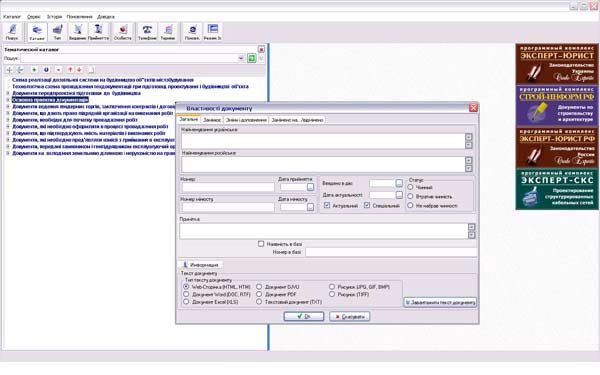Click the Завантажити текст документу button

[x=440, y=302]
